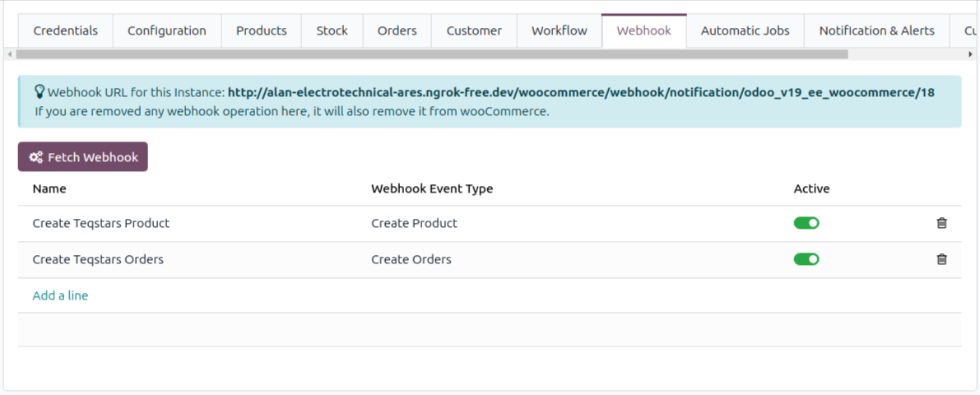Viewport: 980px width, 395px height.
Task: Open the Notification & Alerts tab
Action: (x=876, y=30)
